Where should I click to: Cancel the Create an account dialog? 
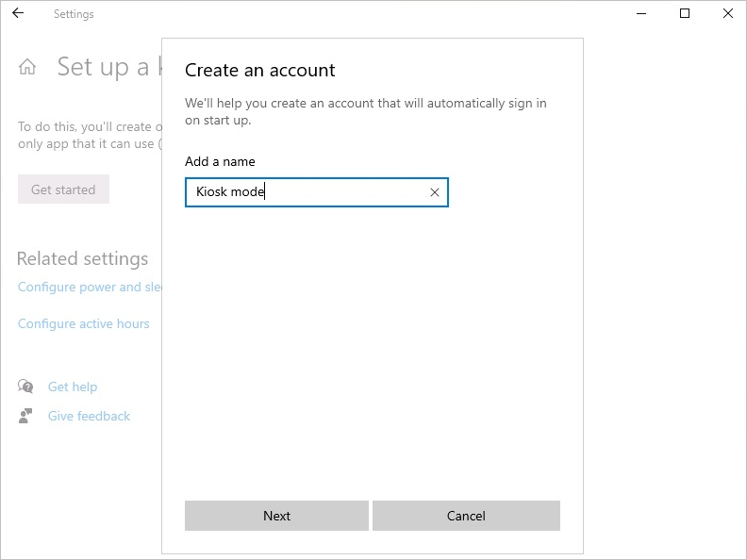pos(466,516)
